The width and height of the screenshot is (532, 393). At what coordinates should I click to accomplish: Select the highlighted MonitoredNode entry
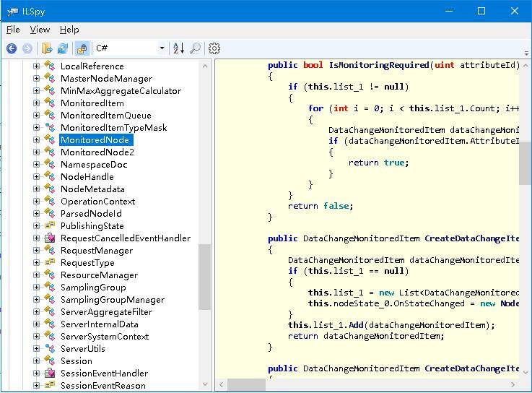(x=96, y=140)
